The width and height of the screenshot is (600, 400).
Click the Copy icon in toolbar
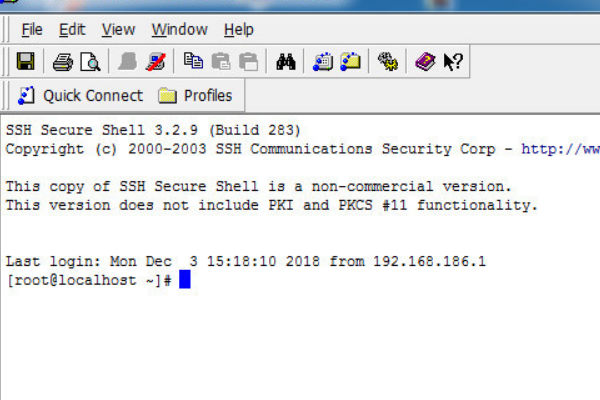pyautogui.click(x=194, y=62)
